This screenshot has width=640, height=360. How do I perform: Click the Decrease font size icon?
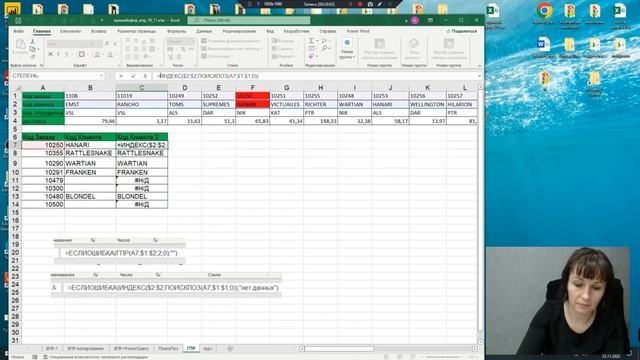point(115,43)
